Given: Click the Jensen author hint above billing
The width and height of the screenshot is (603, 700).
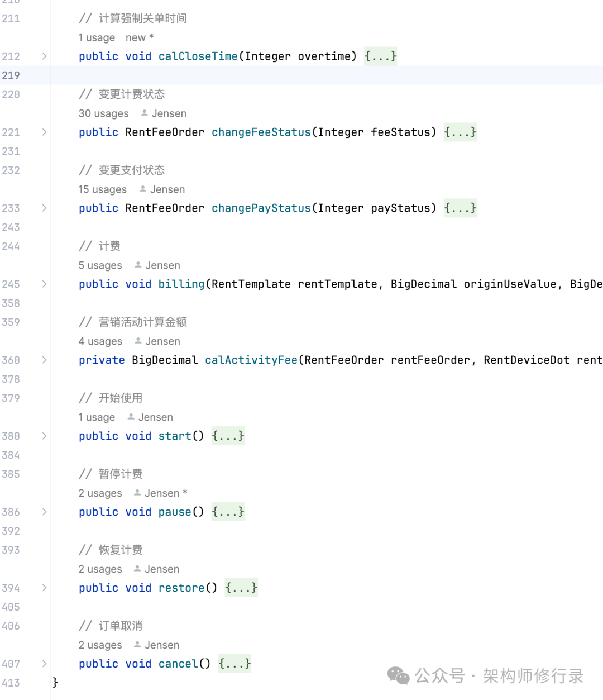Looking at the screenshot, I should [x=157, y=265].
